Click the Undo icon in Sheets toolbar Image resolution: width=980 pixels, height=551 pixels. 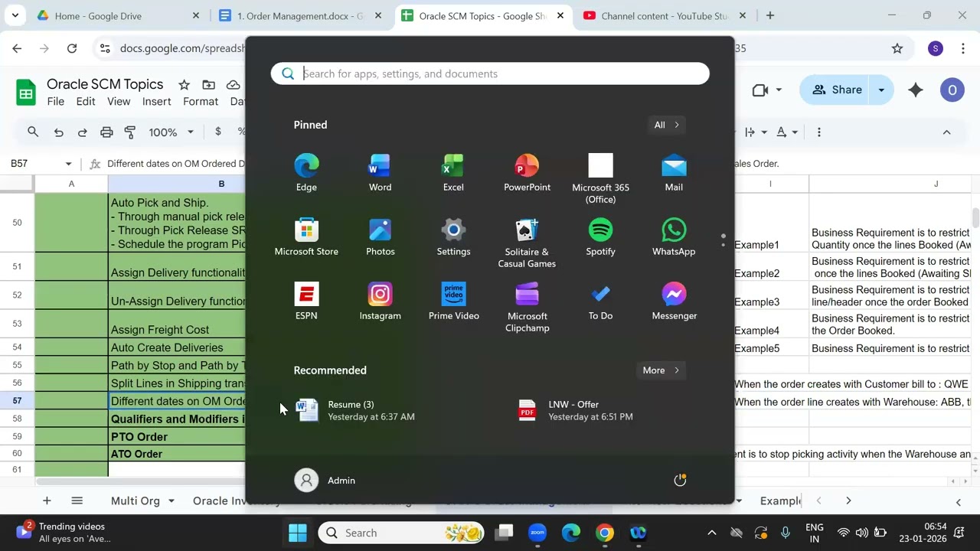click(x=58, y=132)
